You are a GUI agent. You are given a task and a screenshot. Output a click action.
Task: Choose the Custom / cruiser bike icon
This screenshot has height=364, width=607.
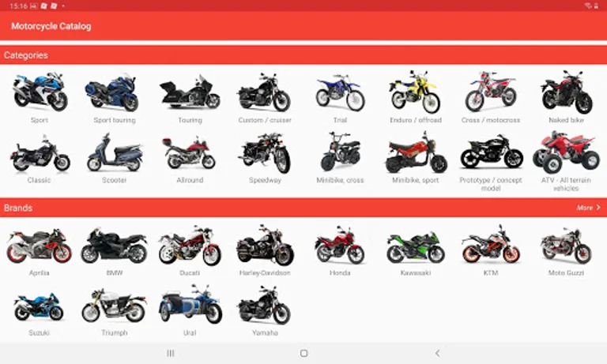click(265, 92)
